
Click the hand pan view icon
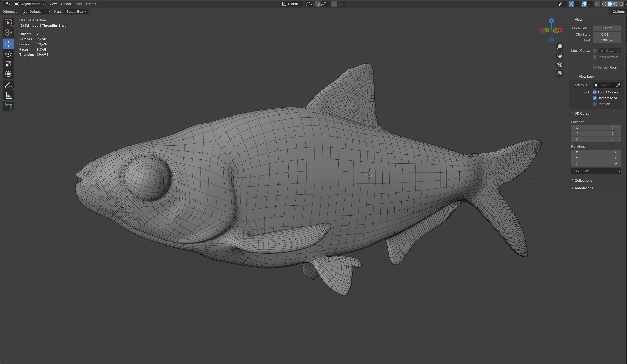(x=560, y=55)
